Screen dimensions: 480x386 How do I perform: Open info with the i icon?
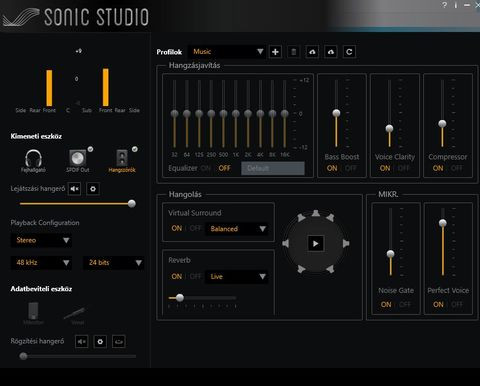[x=456, y=5]
